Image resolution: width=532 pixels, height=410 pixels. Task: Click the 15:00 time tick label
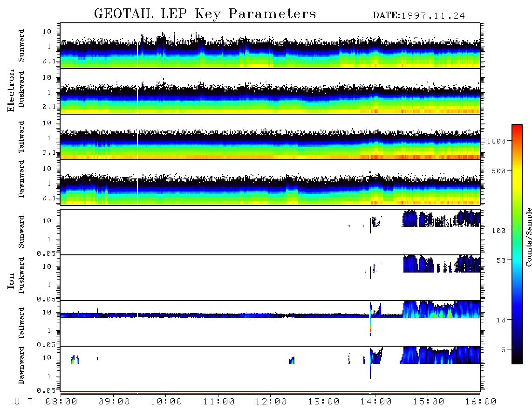click(429, 402)
